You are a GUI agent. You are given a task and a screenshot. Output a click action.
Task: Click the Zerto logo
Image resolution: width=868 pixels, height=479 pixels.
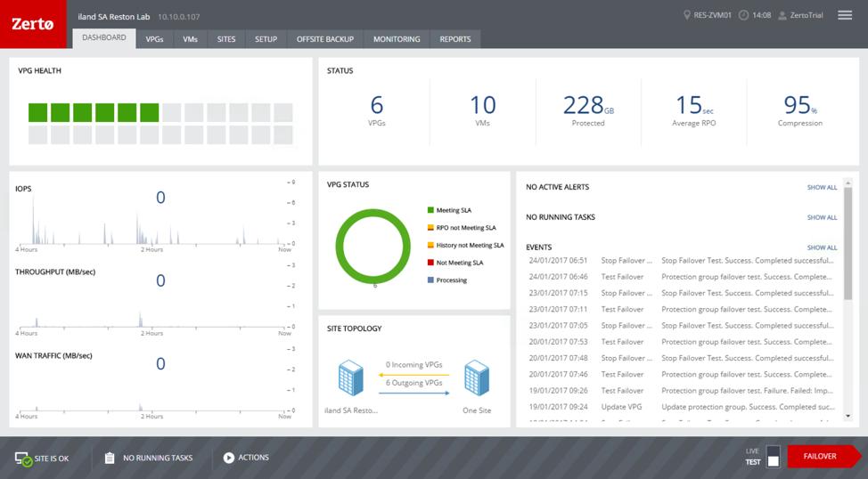coord(33,24)
